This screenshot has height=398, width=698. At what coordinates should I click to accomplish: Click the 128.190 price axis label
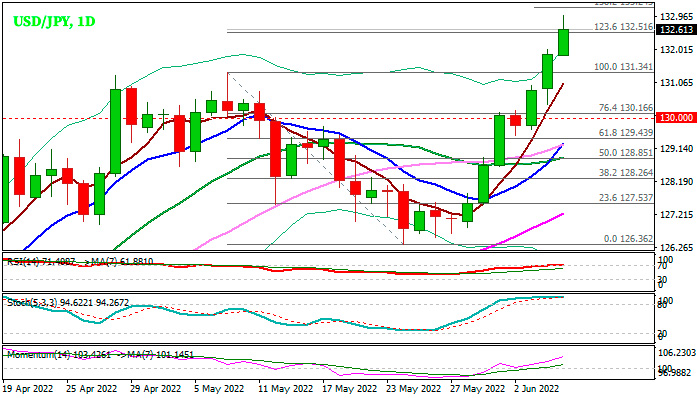677,182
